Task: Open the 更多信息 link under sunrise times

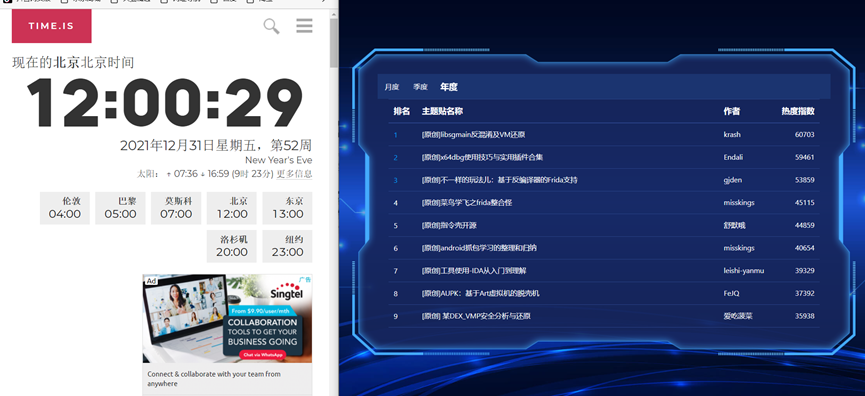Action: point(294,174)
